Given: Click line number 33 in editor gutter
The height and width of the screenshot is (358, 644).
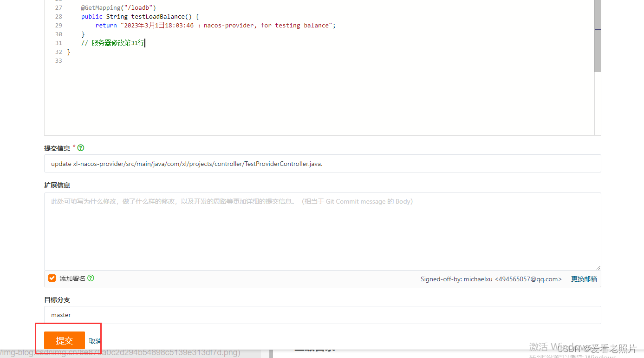Looking at the screenshot, I should click(x=58, y=61).
